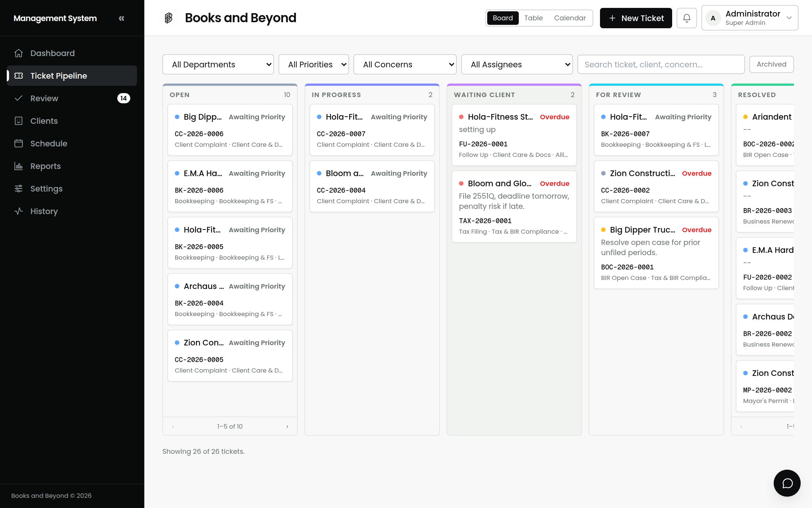This screenshot has width=812, height=508.
Task: Click the Review badge showing 14
Action: click(x=124, y=98)
